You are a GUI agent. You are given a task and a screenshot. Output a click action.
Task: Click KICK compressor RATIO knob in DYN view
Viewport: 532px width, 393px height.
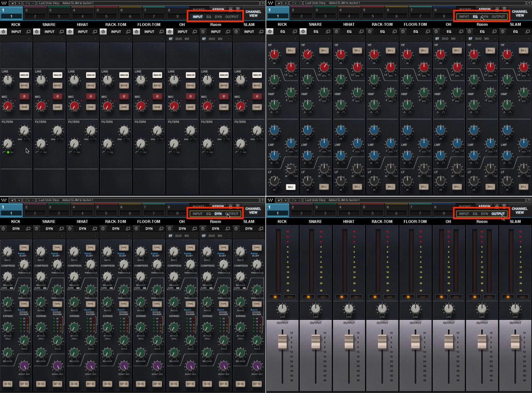pos(8,252)
